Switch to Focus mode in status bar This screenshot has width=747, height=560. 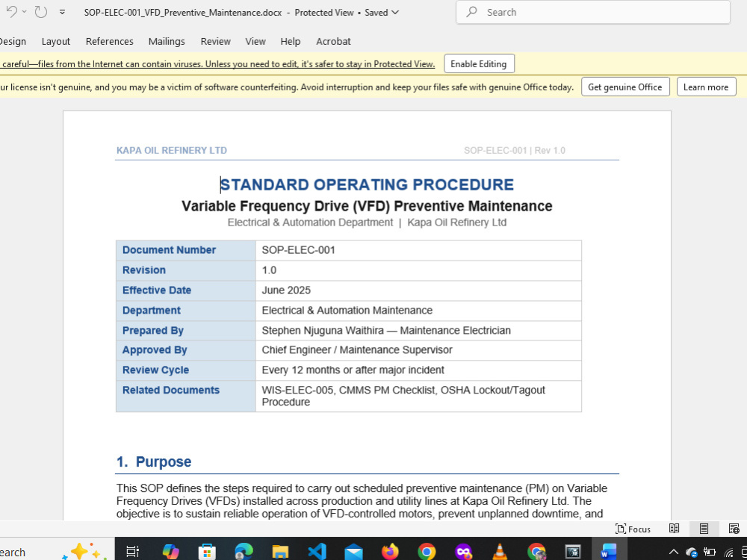click(x=633, y=529)
